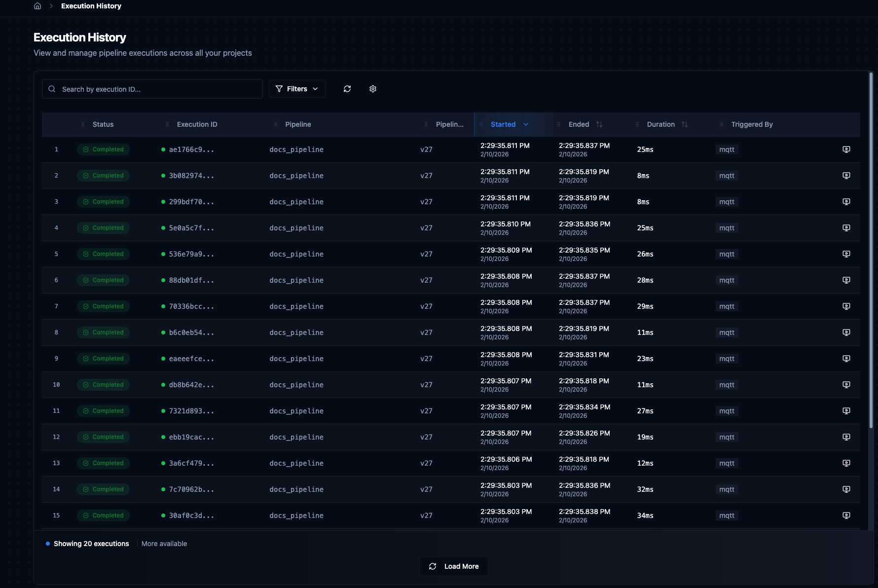Viewport: 878px width, 588px height.
Task: Focus the Search by execution ID field
Action: (x=152, y=89)
